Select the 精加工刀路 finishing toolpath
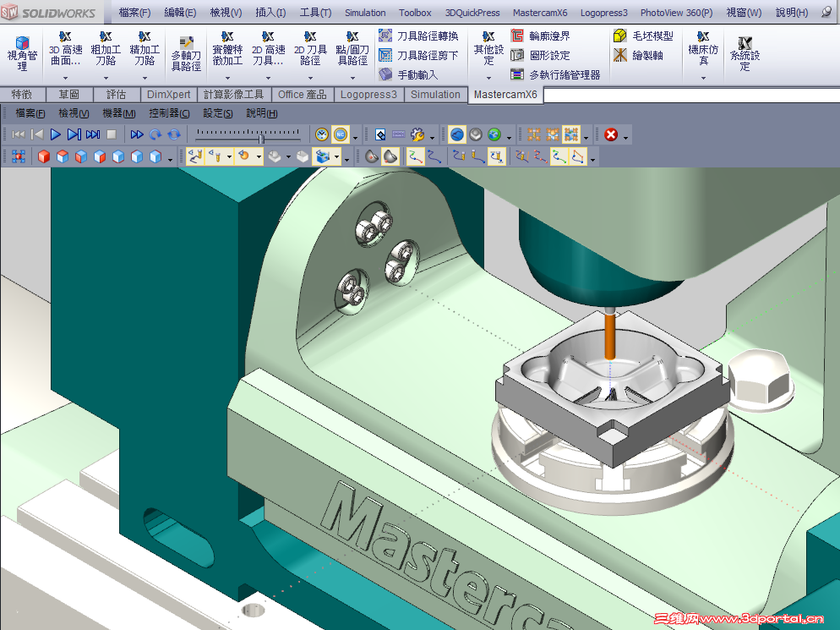 145,49
